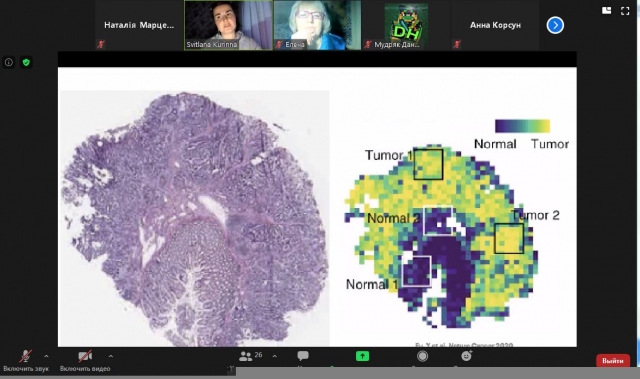Click the 'Normal 1' label text

(372, 284)
